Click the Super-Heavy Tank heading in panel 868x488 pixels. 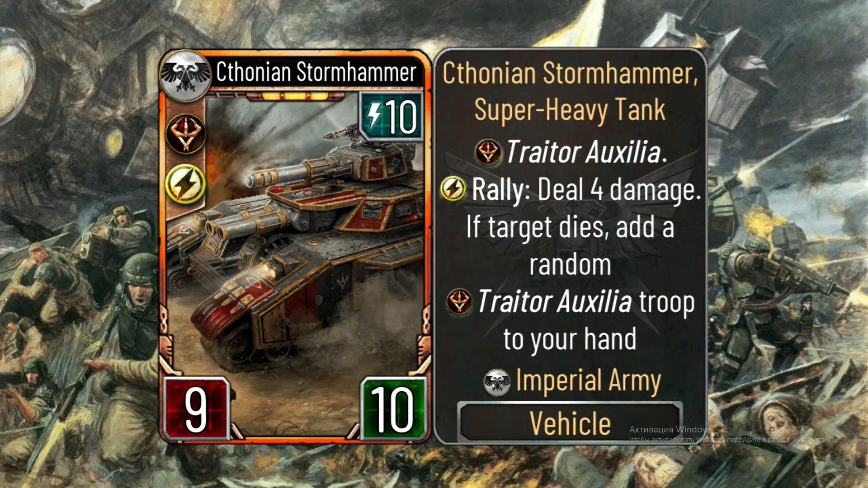click(570, 110)
